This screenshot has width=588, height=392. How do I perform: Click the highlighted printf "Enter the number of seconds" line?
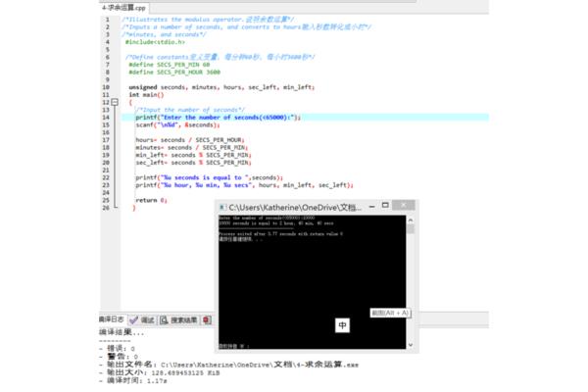218,118
